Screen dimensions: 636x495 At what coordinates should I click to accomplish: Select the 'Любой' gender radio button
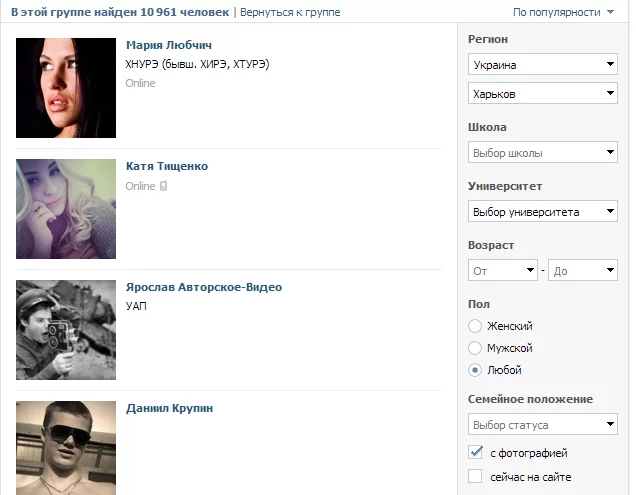point(475,370)
